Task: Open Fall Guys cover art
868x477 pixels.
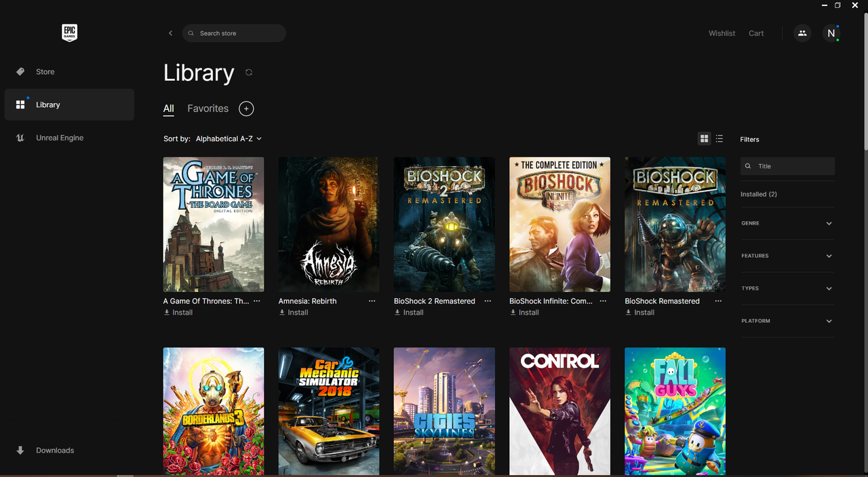Action: [x=675, y=411]
